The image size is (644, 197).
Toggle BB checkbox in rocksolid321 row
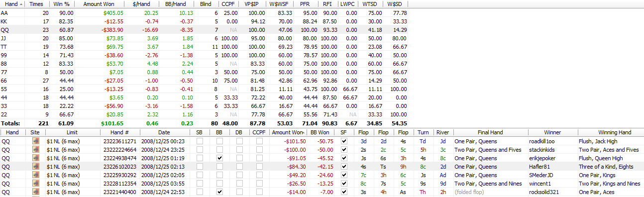pos(219,192)
